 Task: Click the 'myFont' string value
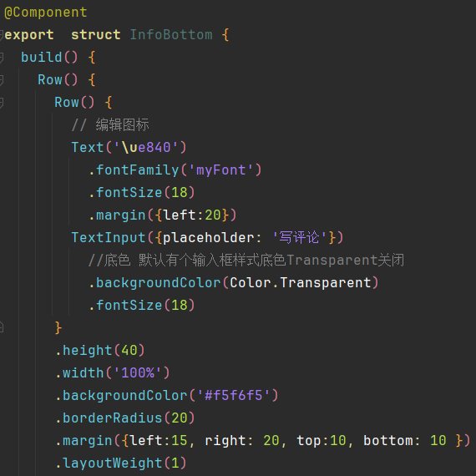(x=220, y=170)
